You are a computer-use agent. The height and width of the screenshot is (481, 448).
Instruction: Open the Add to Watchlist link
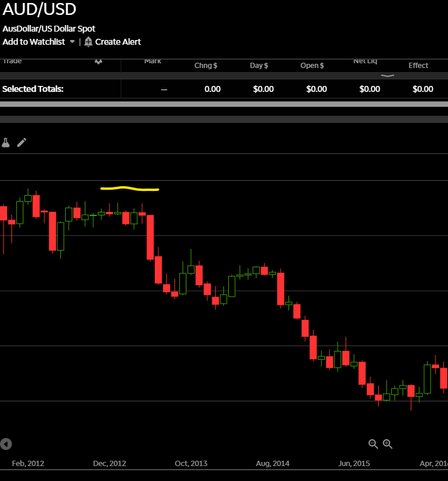[x=34, y=42]
